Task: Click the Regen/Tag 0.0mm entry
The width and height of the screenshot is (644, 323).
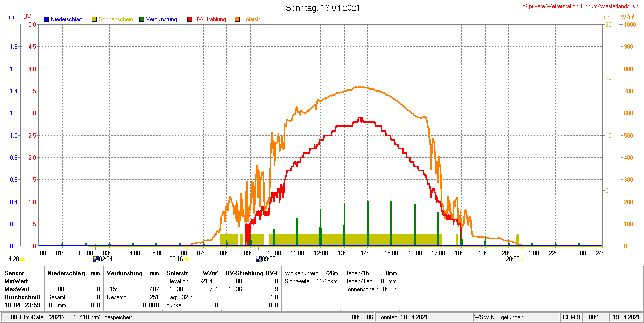Action: [370, 281]
